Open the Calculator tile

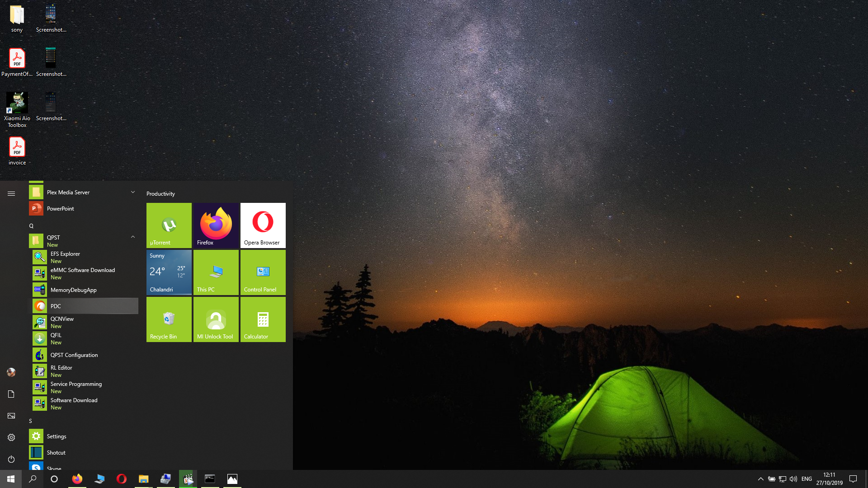click(x=263, y=319)
